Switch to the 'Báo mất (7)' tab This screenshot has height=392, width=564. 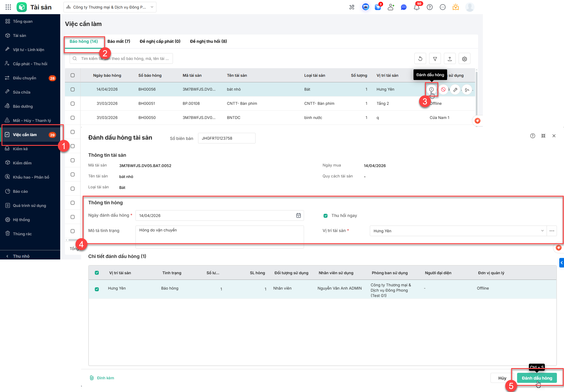[x=119, y=41]
